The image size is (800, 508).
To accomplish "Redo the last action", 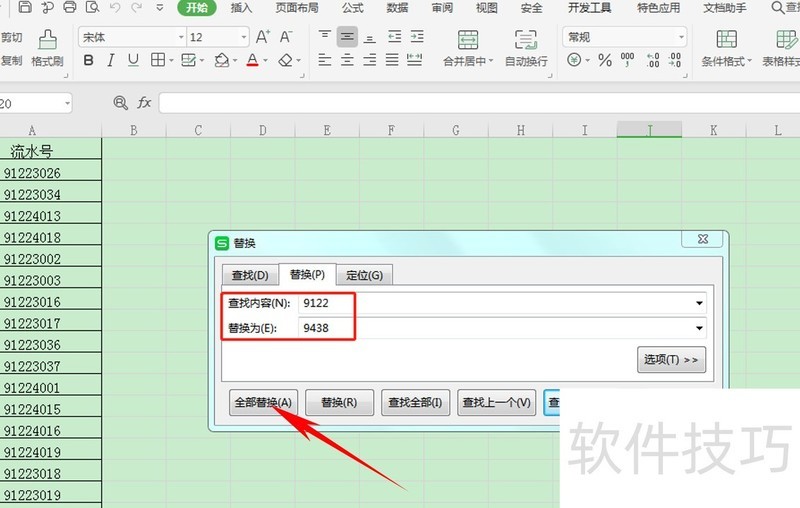I will [x=137, y=7].
